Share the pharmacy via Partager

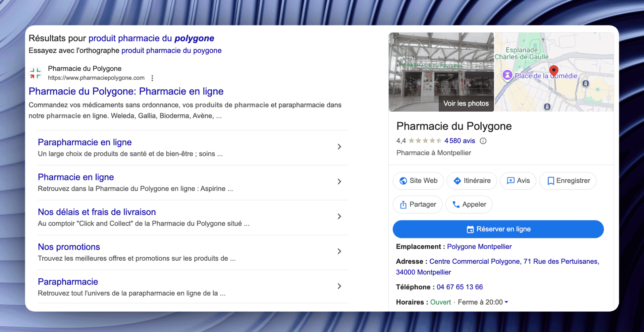418,204
